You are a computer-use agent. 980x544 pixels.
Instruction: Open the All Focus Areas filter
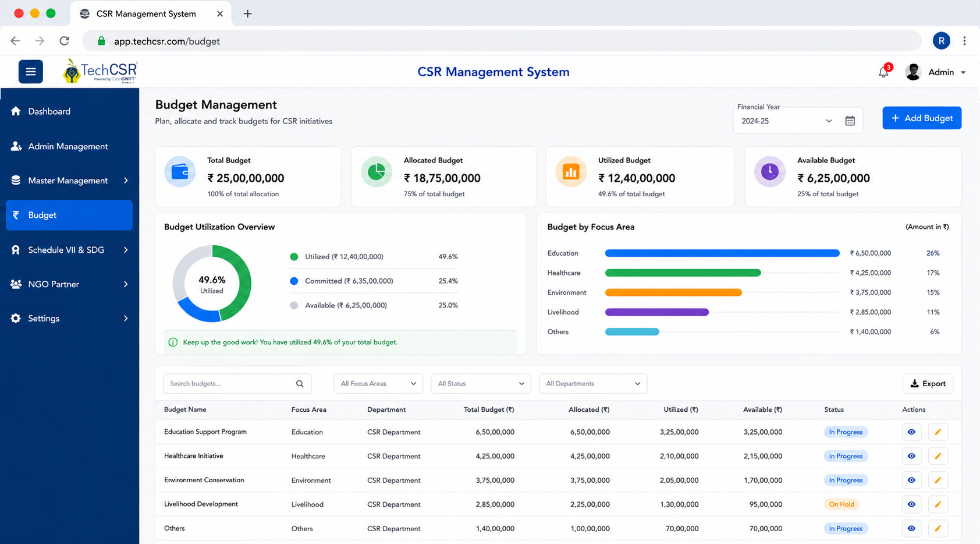point(378,383)
